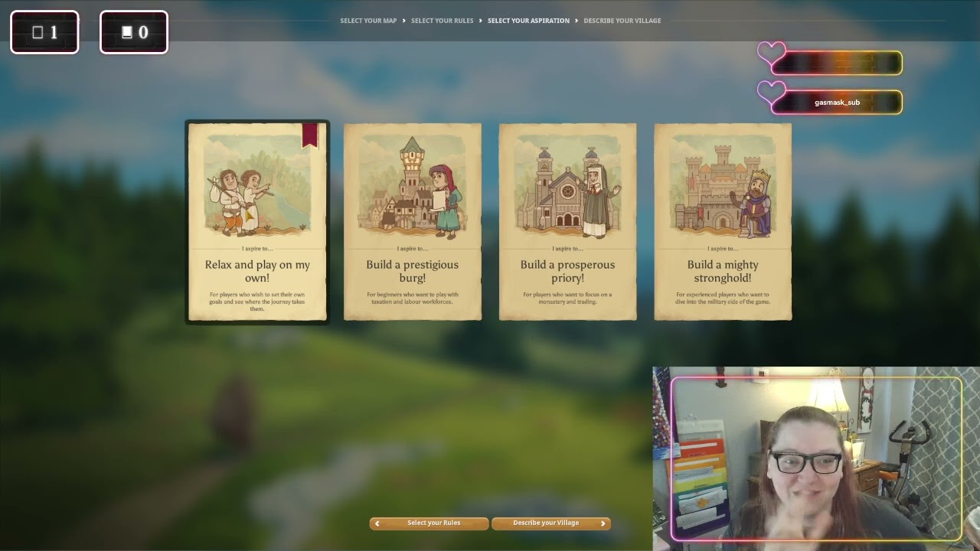Go back with the 'Select your Rules' button
The width and height of the screenshot is (980, 551).
[x=429, y=523]
